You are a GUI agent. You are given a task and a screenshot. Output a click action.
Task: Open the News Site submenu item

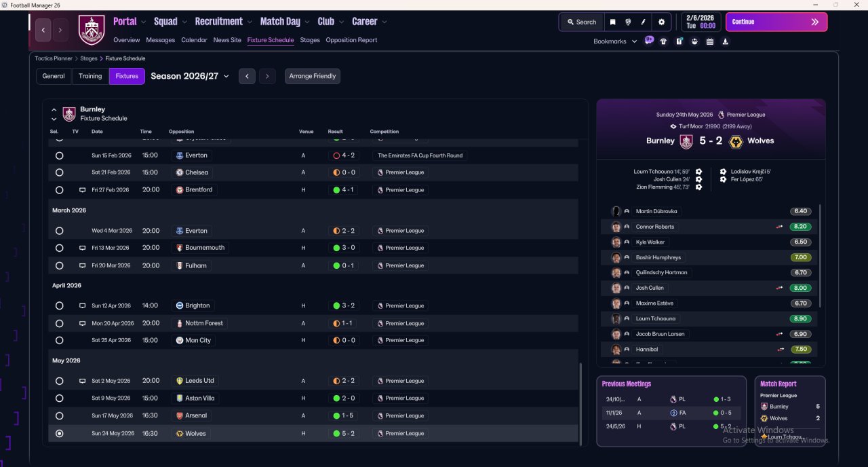(227, 40)
